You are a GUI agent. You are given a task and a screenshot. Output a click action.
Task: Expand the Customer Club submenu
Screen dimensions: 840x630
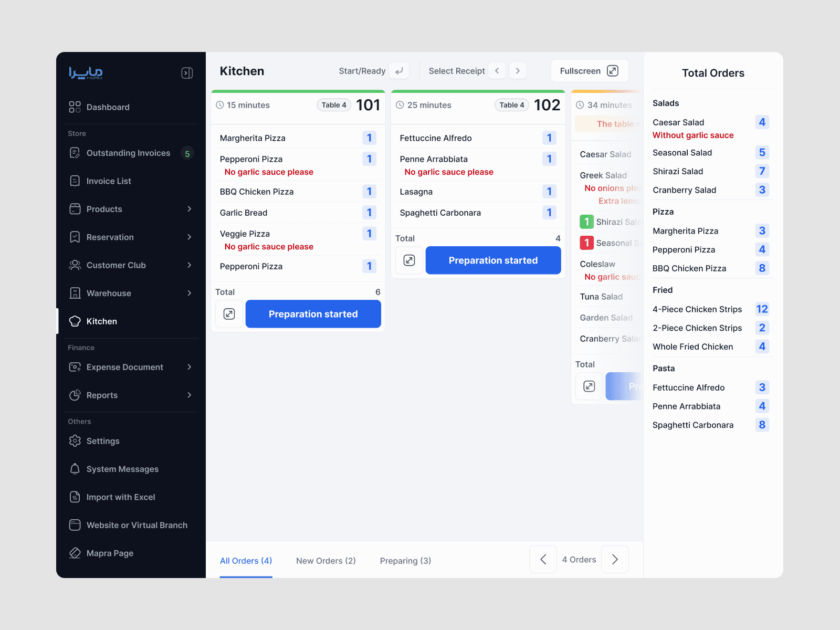[x=189, y=265]
